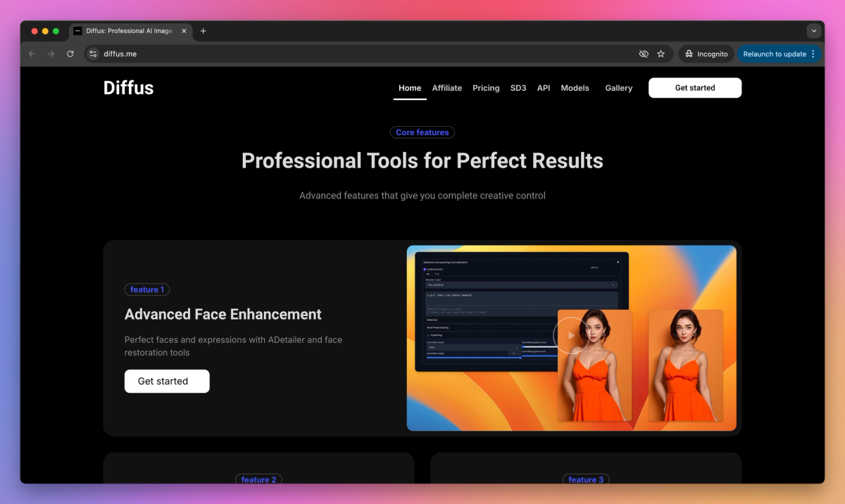
Task: Click the header Get started button
Action: pos(695,88)
